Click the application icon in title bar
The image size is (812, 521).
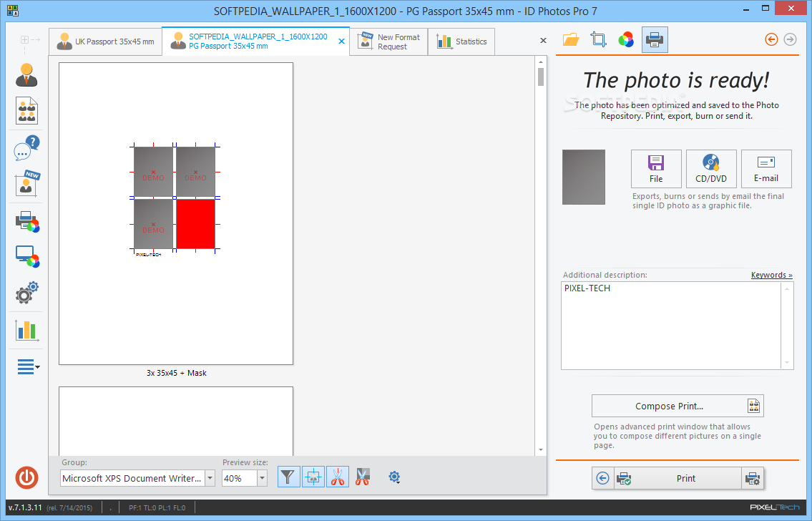pos(12,10)
